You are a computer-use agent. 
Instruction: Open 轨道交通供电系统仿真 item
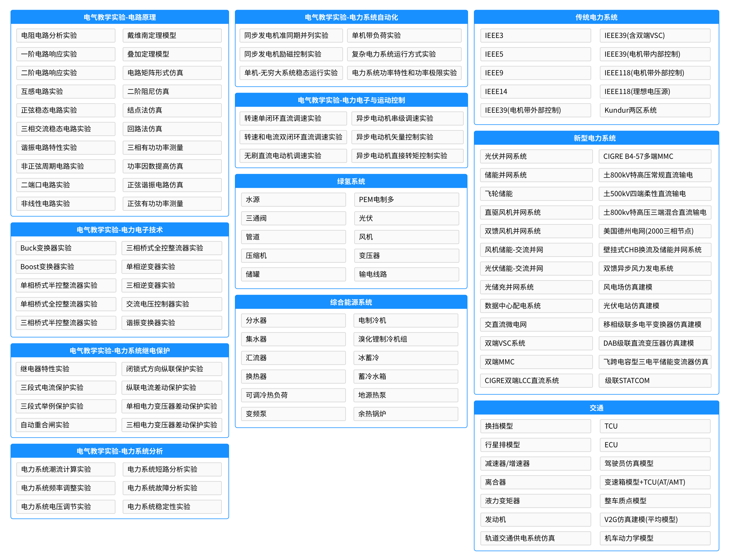[535, 538]
